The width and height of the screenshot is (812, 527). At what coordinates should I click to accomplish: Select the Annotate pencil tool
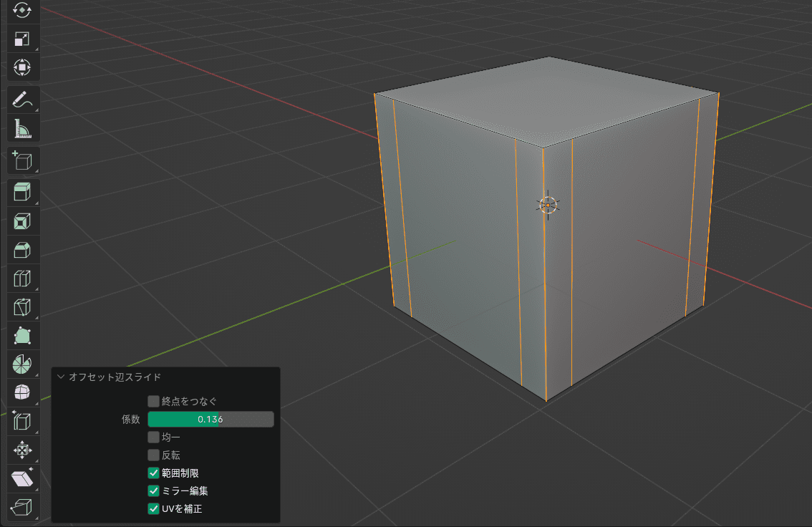click(x=22, y=100)
